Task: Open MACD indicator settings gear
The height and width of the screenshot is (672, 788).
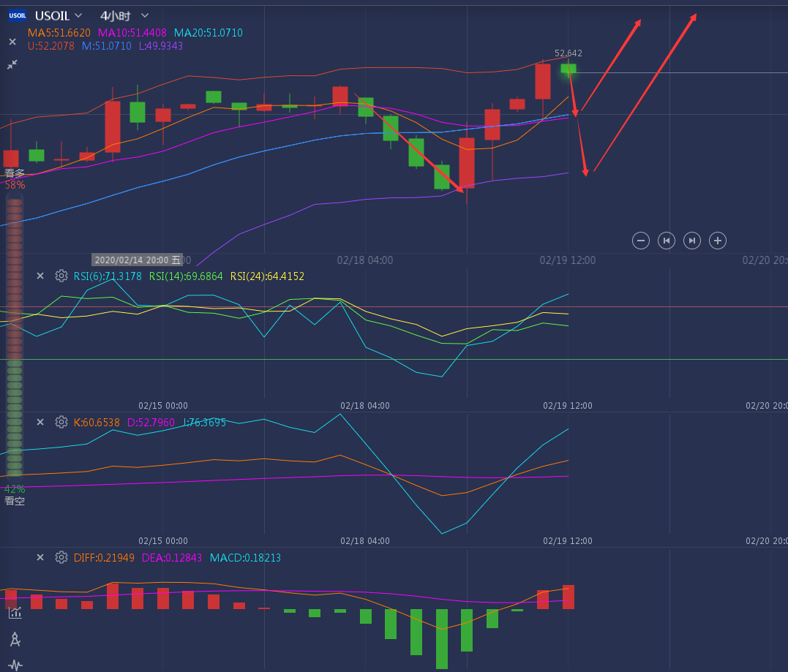Action: pos(61,557)
